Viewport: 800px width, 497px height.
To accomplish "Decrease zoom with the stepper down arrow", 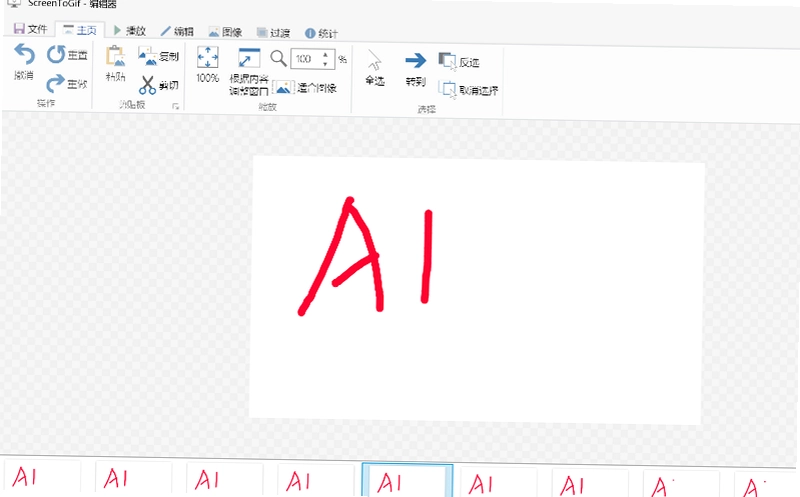I will click(x=325, y=64).
